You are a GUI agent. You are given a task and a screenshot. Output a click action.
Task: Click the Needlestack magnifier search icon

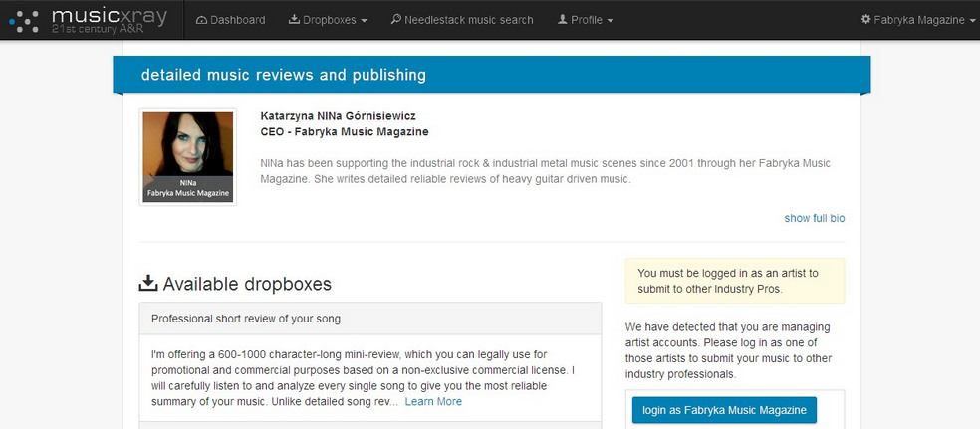coord(395,19)
